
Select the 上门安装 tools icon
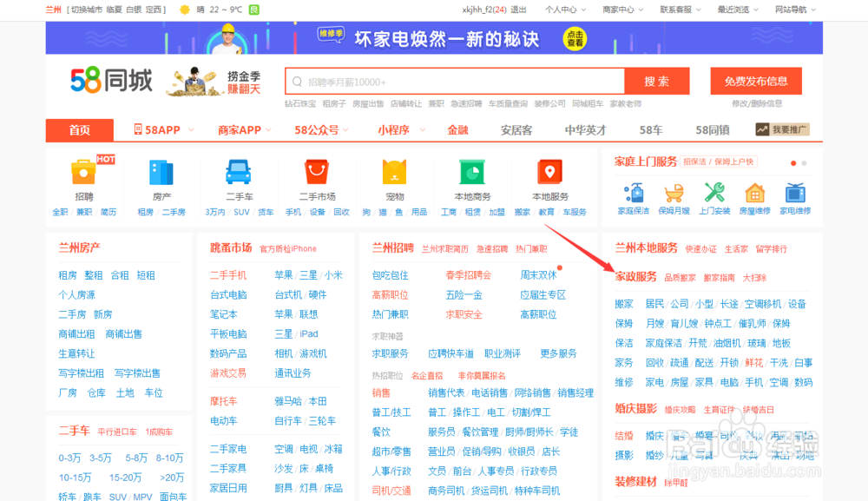pos(714,192)
